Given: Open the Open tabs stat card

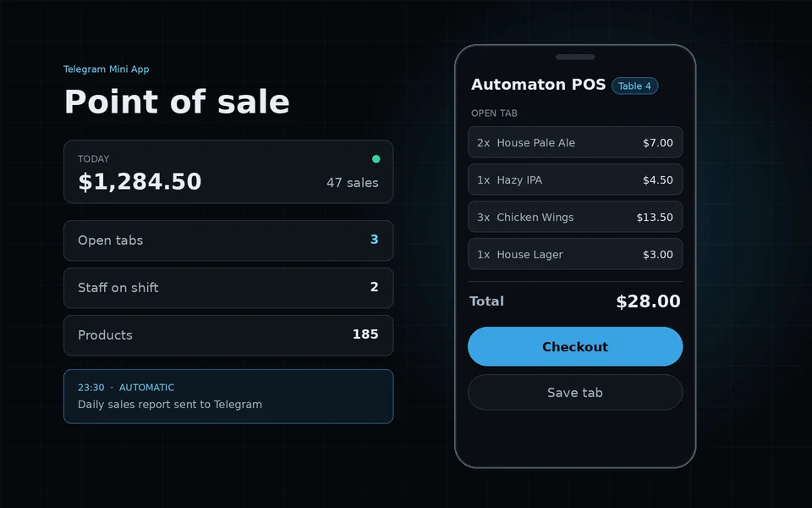Looking at the screenshot, I should click(228, 240).
